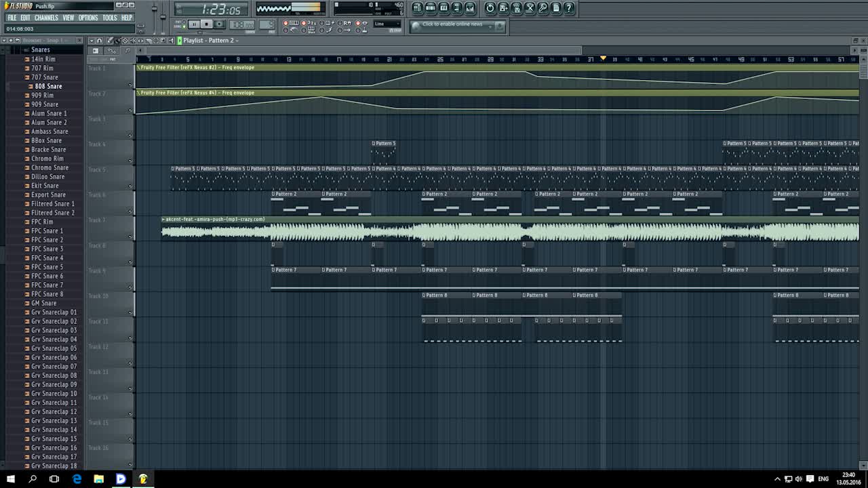Click the download icon beside online news

tap(499, 26)
